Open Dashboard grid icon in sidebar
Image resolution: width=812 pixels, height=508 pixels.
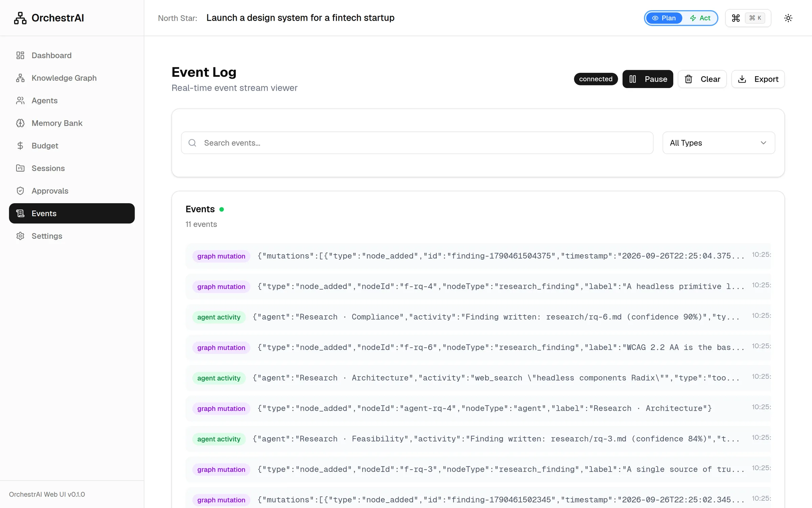[20, 55]
